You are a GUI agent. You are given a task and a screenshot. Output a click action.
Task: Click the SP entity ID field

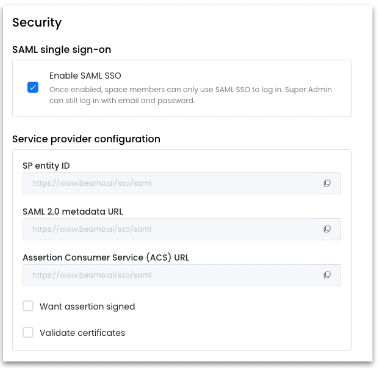[x=181, y=183]
